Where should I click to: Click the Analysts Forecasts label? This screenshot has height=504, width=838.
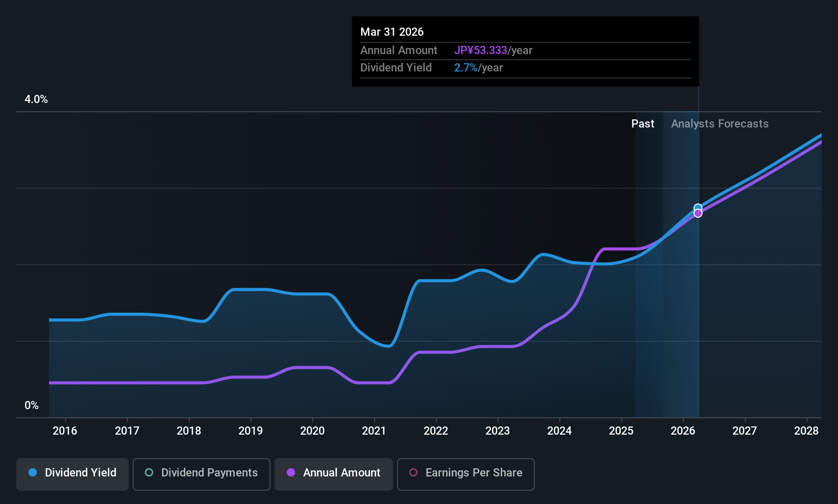tap(720, 123)
